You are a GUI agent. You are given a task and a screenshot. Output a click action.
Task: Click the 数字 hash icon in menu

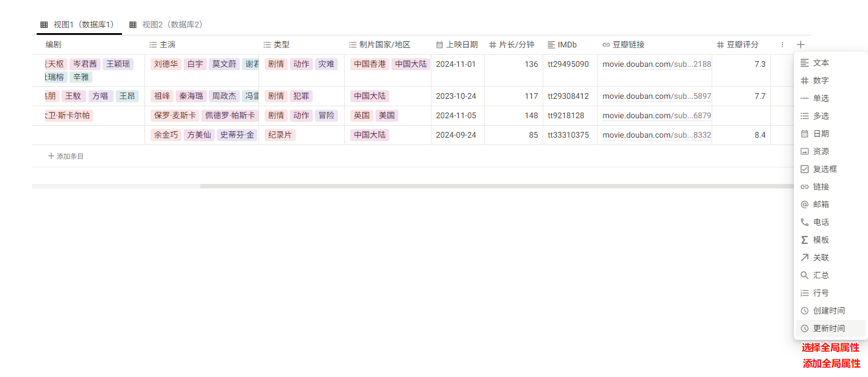click(805, 81)
